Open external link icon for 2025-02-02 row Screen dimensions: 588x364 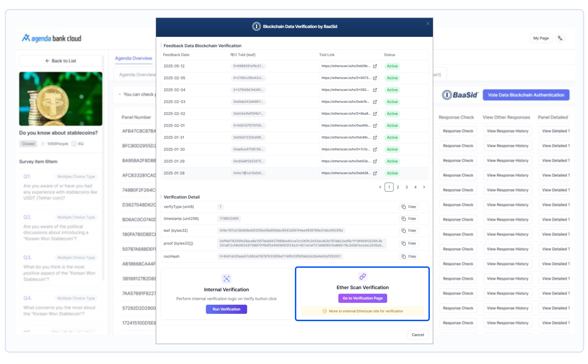(375, 114)
